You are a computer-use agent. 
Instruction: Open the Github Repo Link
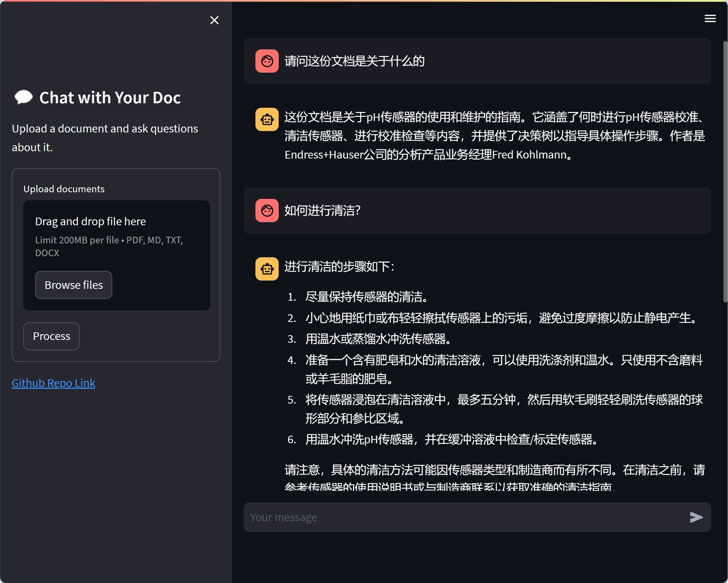pos(54,383)
